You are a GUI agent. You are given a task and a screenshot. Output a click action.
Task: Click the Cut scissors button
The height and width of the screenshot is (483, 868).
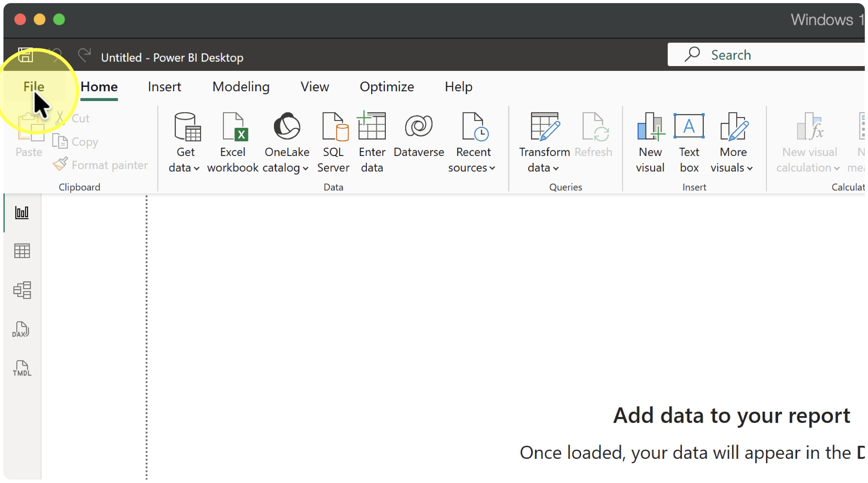72,118
